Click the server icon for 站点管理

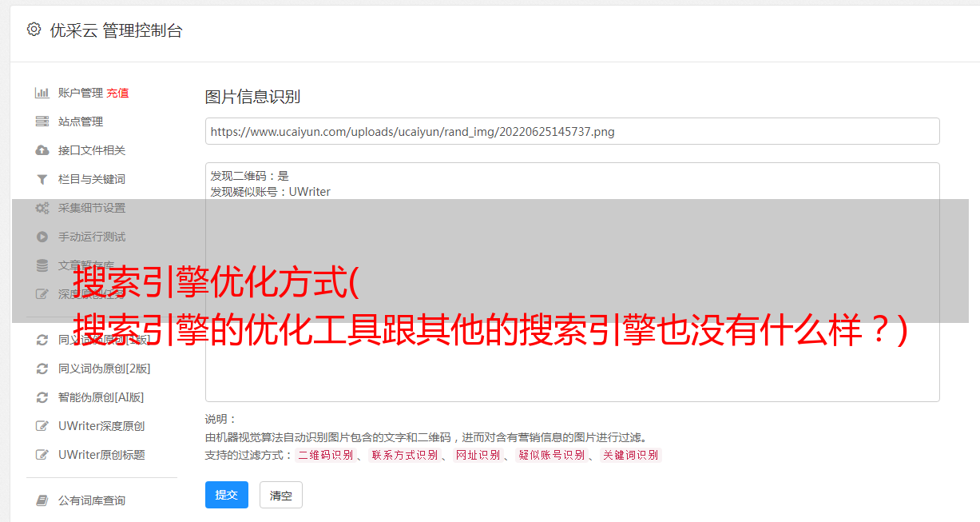tap(42, 122)
